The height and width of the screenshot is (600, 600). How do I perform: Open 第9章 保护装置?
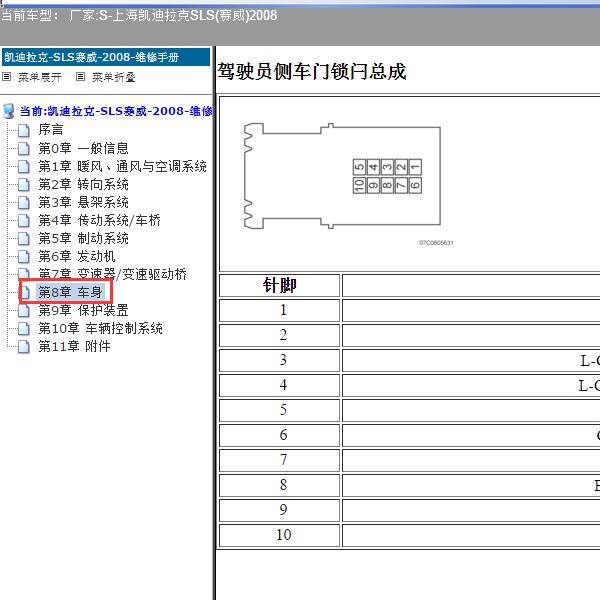(x=83, y=310)
